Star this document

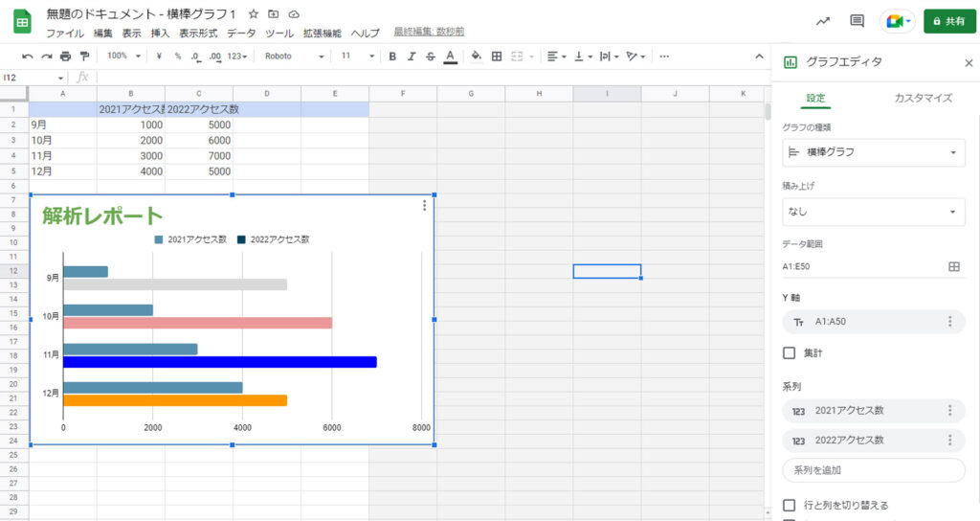(x=253, y=13)
